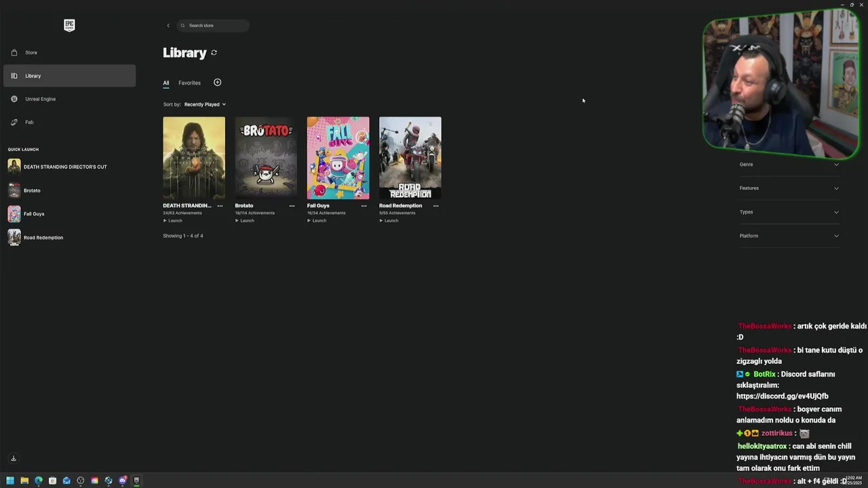Open the Fall Guys cover thumbnail
The width and height of the screenshot is (868, 488).
(338, 158)
